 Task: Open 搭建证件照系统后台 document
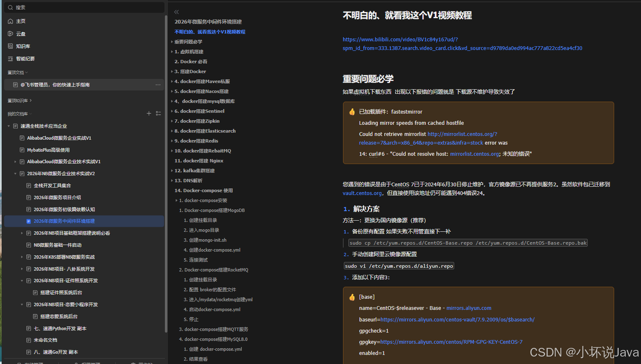(61, 293)
